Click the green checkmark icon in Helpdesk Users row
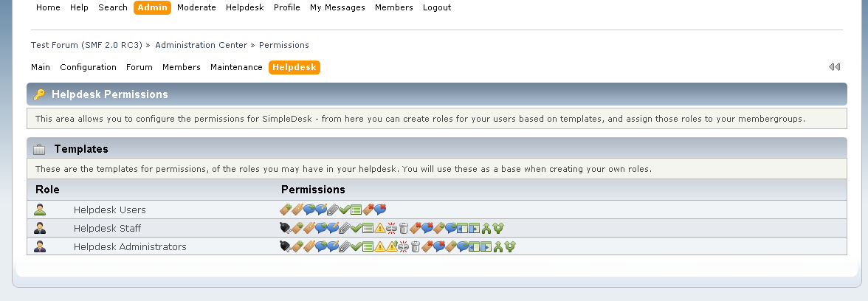868x301 pixels. (344, 210)
